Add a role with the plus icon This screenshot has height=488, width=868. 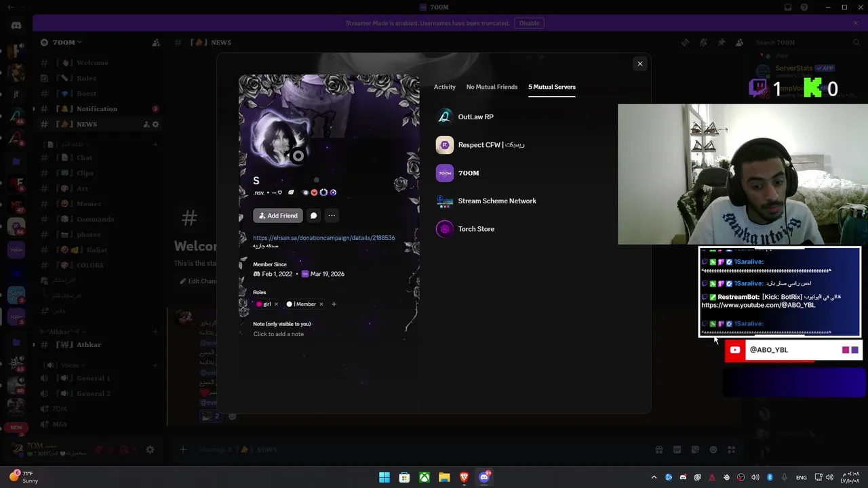coord(334,304)
